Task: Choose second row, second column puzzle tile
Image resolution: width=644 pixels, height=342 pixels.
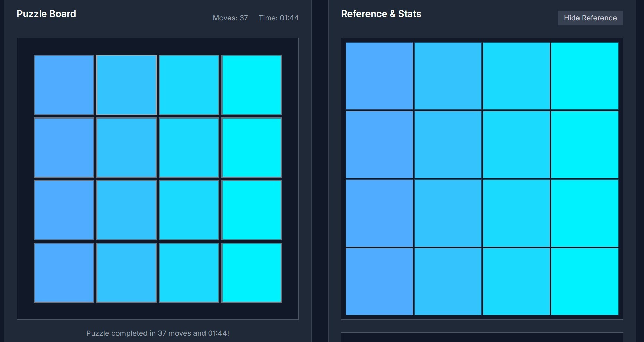Action: (x=127, y=148)
